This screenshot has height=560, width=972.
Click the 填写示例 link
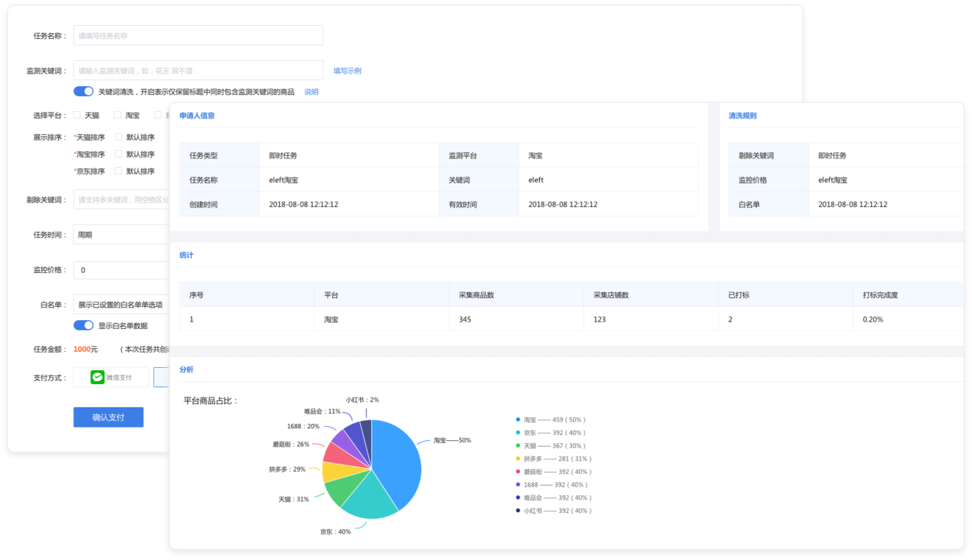point(347,71)
